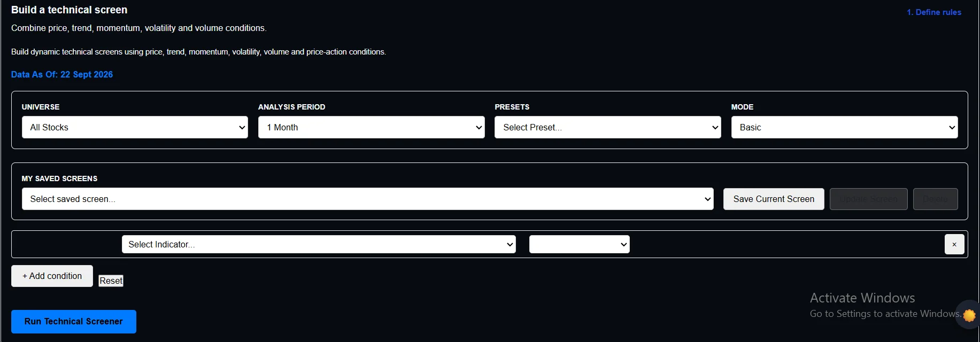Viewport: 980px width, 342px height.
Task: Click the UNIVERSE label
Action: pyautogui.click(x=41, y=107)
